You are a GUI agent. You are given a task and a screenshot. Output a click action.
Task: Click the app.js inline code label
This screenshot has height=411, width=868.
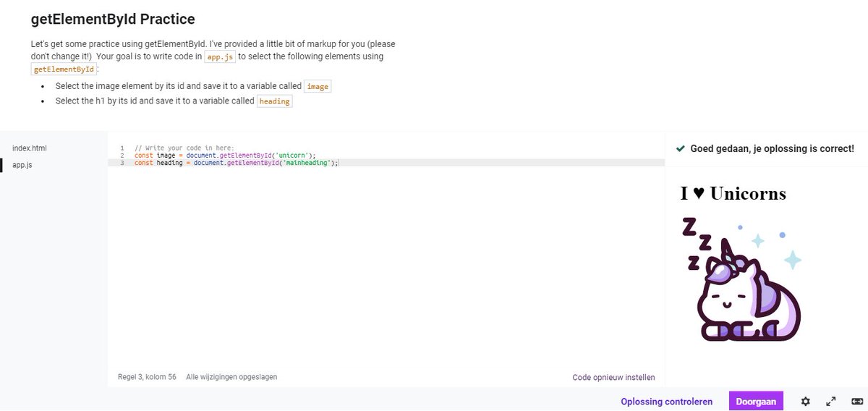coord(220,56)
